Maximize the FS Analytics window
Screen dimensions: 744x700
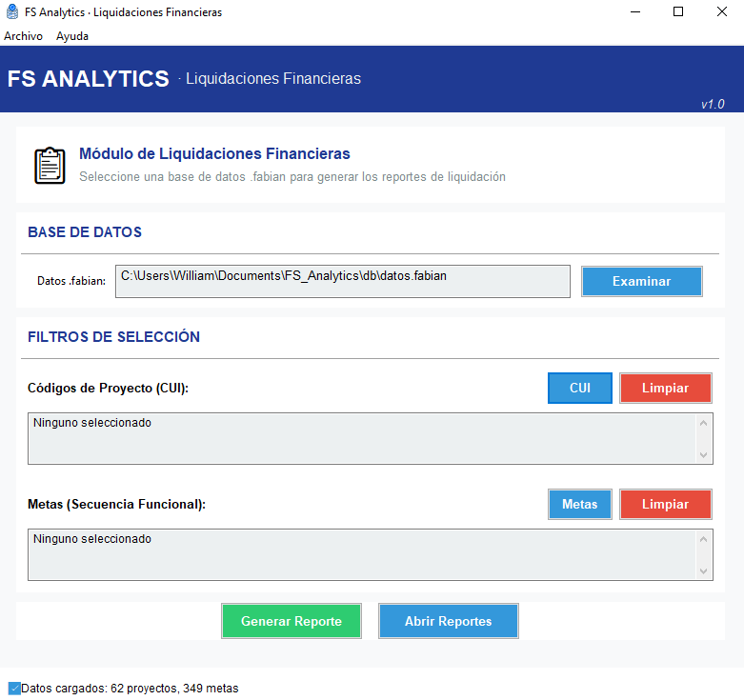tap(678, 11)
